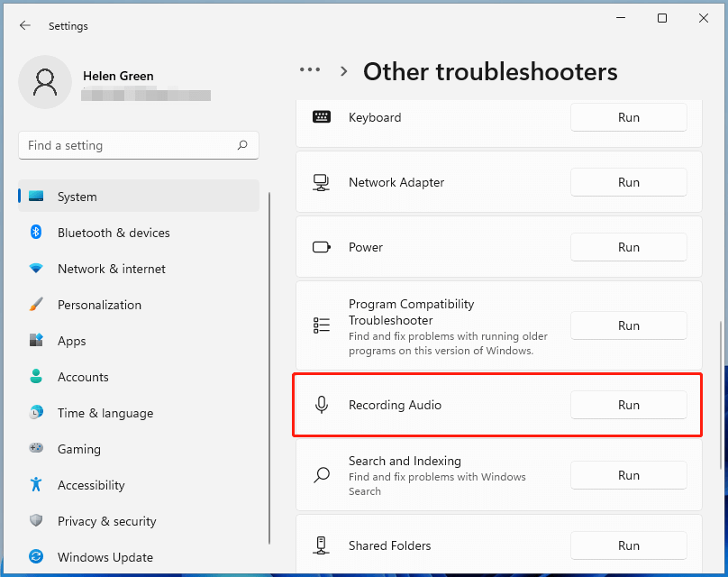The height and width of the screenshot is (577, 728).
Task: Run the Network Adapter troubleshooter
Action: [628, 182]
